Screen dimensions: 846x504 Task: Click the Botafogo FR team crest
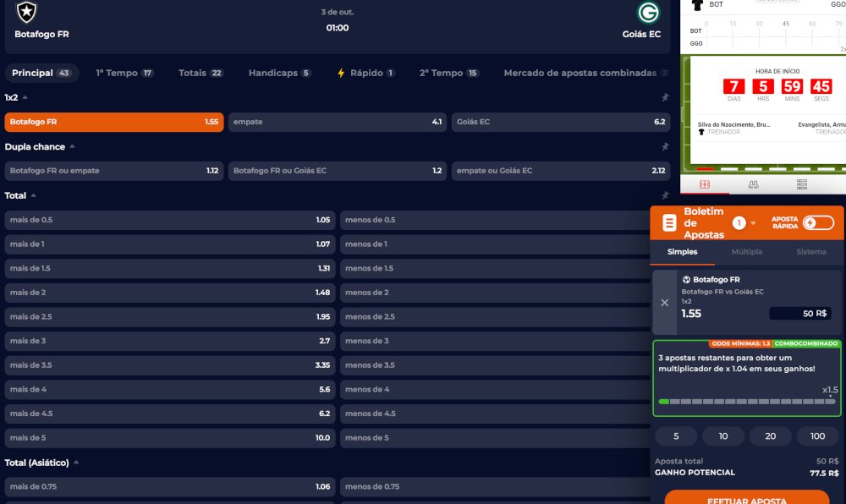tap(27, 12)
